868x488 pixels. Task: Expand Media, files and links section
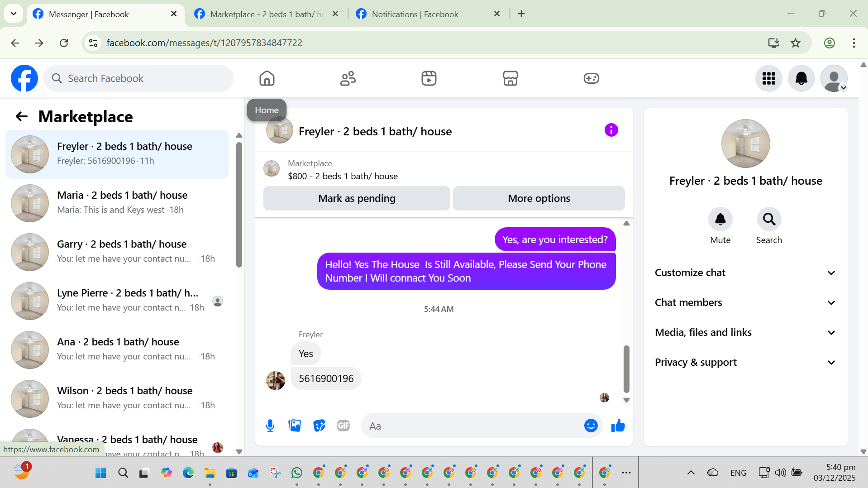tap(745, 333)
